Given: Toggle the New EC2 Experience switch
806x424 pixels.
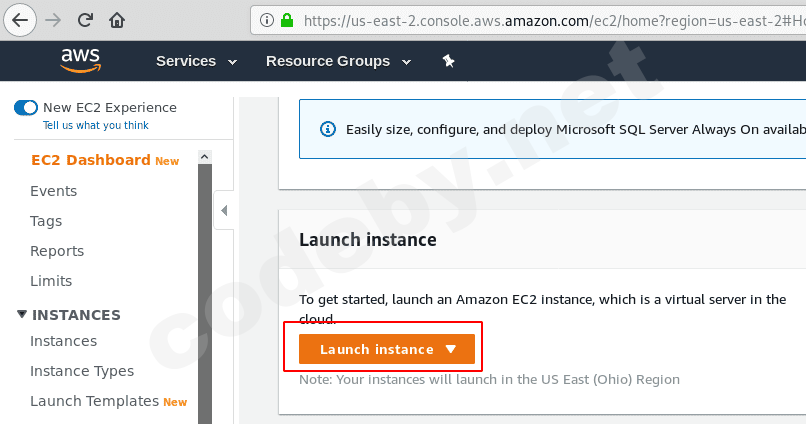Looking at the screenshot, I should pyautogui.click(x=26, y=108).
